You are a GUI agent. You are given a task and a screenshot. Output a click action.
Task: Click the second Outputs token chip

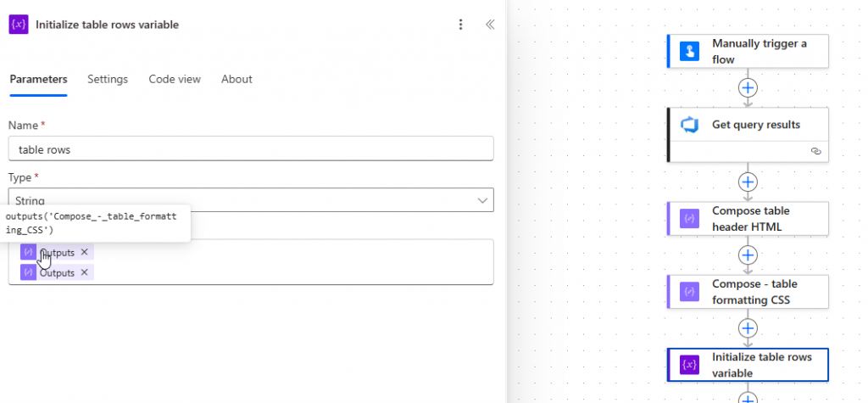55,272
